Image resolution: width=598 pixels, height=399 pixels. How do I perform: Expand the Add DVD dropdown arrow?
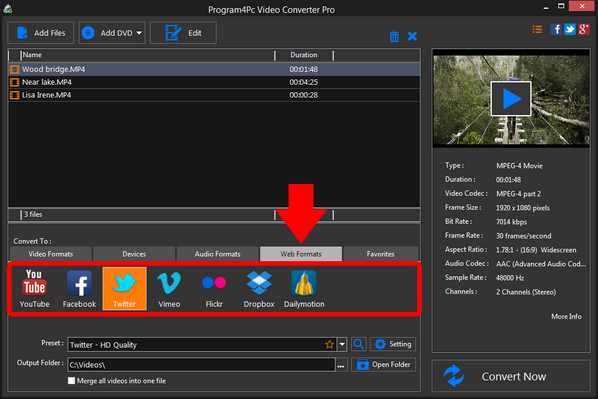coord(139,33)
